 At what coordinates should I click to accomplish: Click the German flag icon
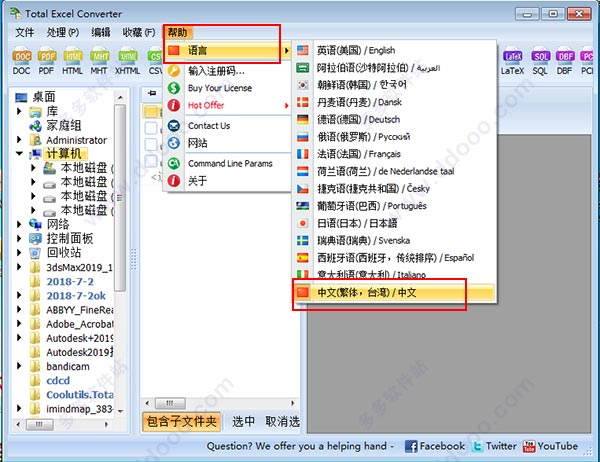(x=303, y=119)
